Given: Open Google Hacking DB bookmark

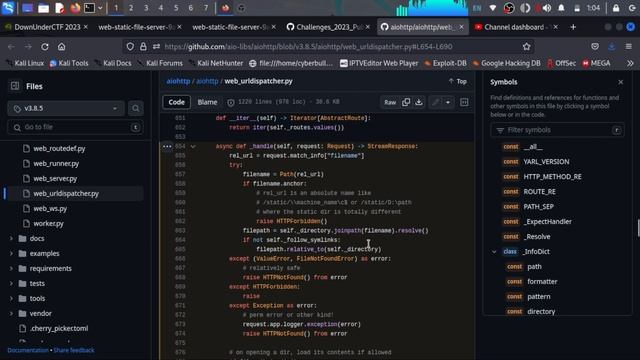Looking at the screenshot, I should coord(506,63).
